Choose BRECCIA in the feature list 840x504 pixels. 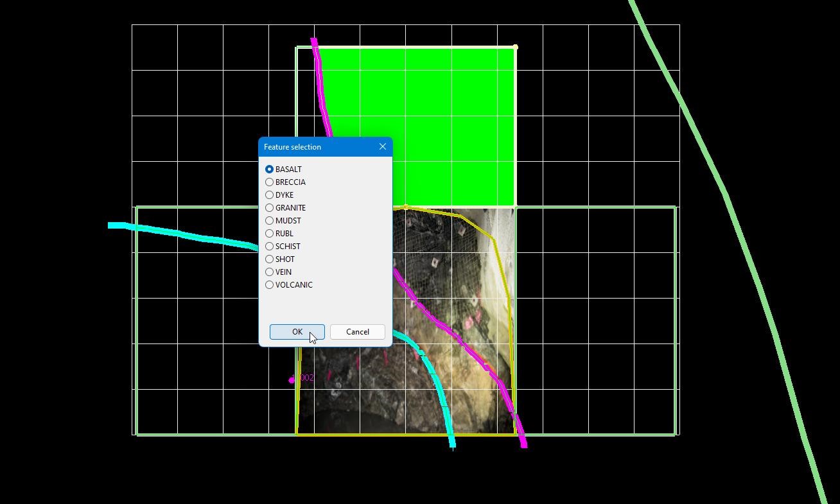tap(270, 182)
